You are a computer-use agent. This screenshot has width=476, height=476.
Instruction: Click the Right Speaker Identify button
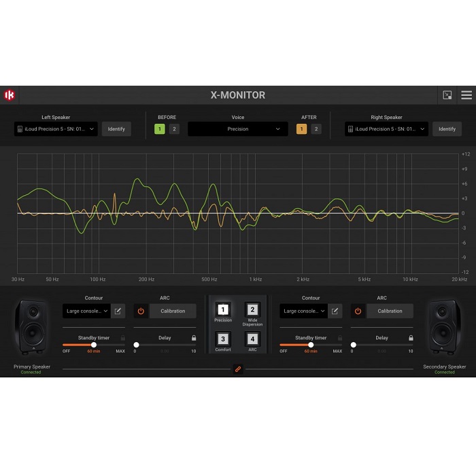point(447,129)
